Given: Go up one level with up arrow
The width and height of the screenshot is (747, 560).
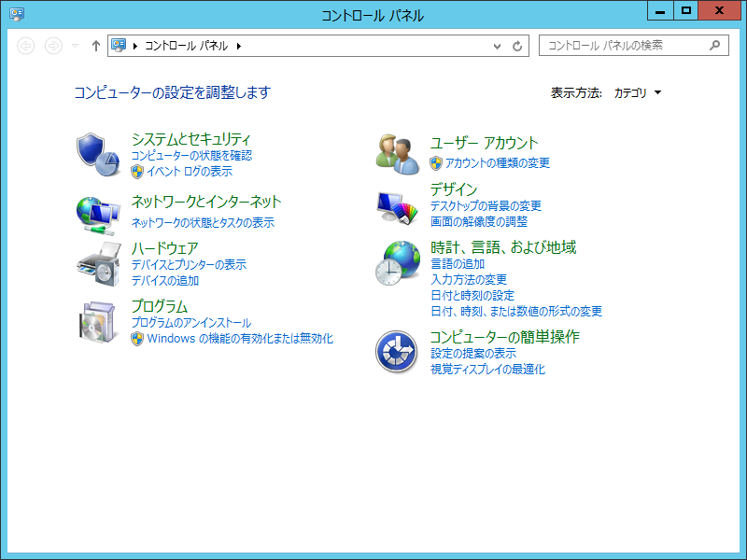Looking at the screenshot, I should pyautogui.click(x=96, y=46).
